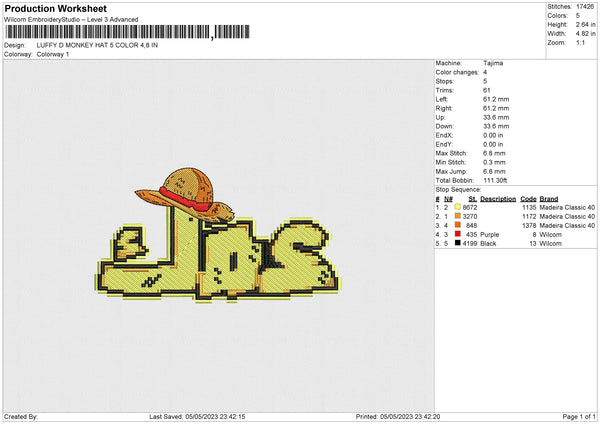
Task: Click the Wilcom brand in the Black row
Action: pos(550,243)
